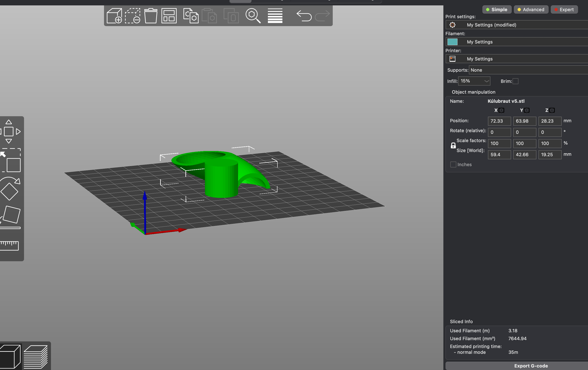Select the Rotate tool

click(10, 189)
